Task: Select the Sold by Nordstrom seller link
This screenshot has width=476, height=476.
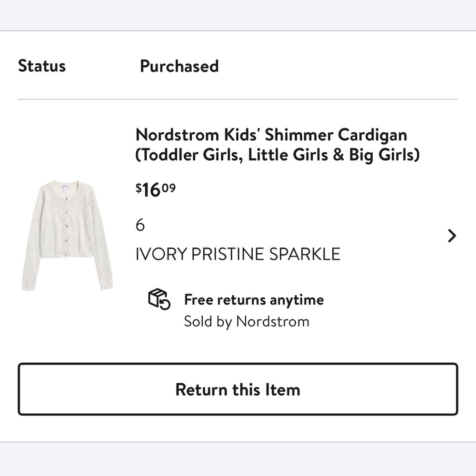Action: 247,321
